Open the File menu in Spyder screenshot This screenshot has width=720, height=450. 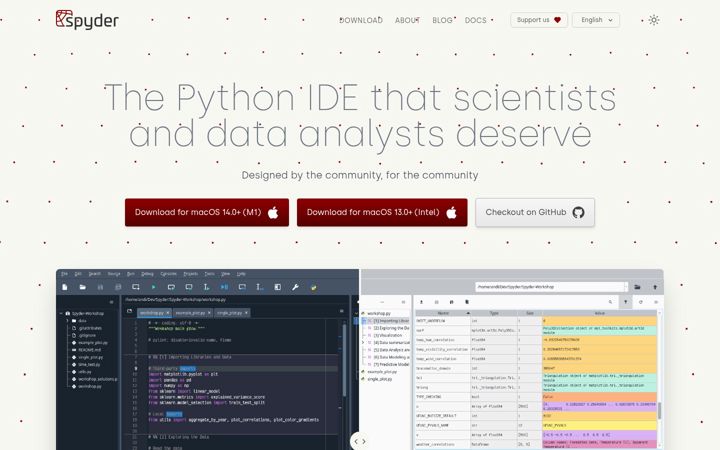point(64,274)
